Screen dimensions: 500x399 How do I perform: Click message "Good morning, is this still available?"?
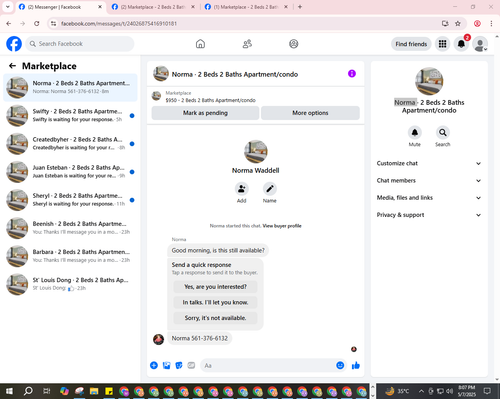(x=218, y=250)
